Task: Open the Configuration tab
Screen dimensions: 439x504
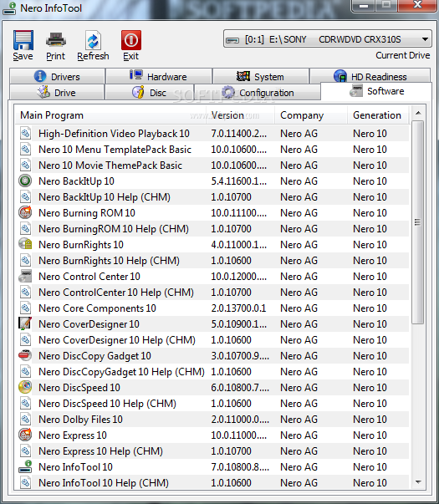Action: 258,93
